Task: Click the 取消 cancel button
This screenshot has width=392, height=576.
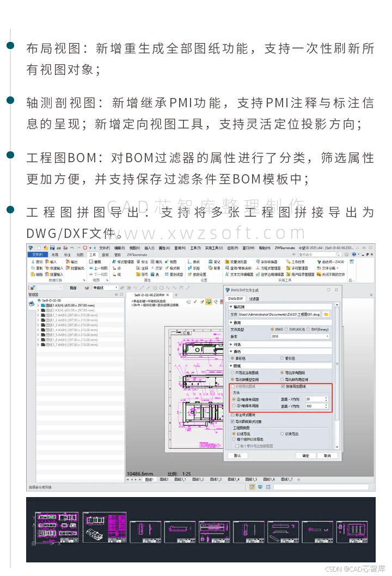Action: tap(327, 456)
